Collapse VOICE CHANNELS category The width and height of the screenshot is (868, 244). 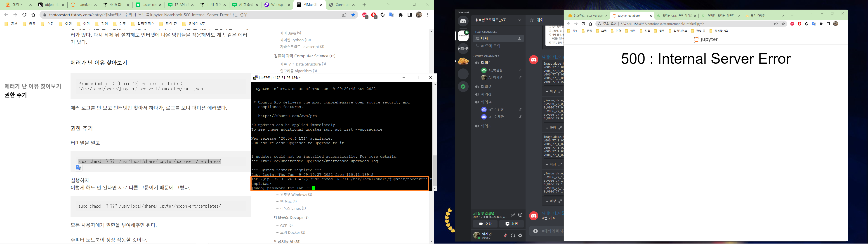click(487, 56)
